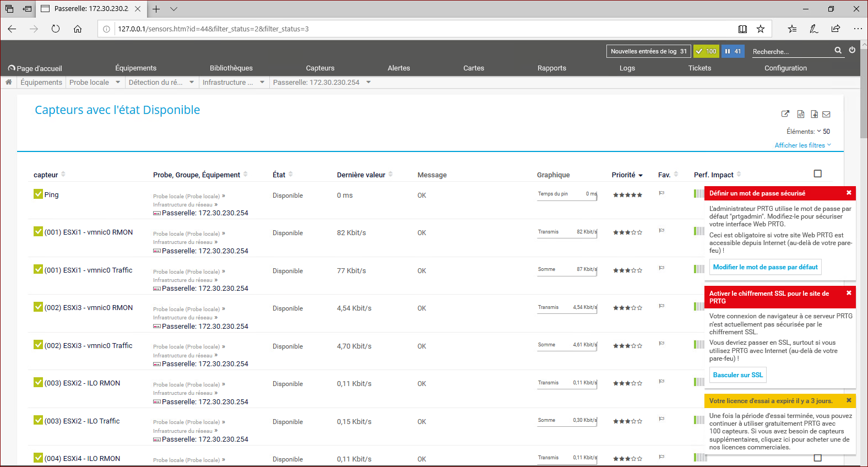Open the Rapports menu
This screenshot has height=467, width=868.
point(552,68)
